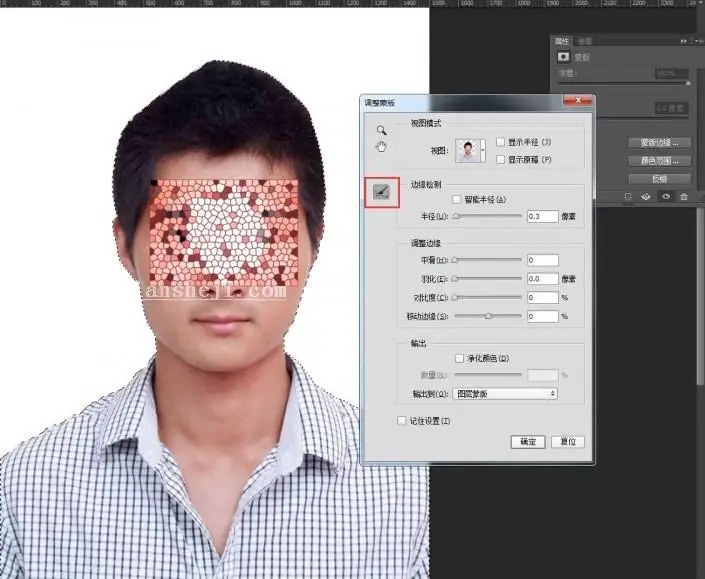Click the Mask Edge (蒙版边缘) button
The image size is (705, 579).
point(659,143)
